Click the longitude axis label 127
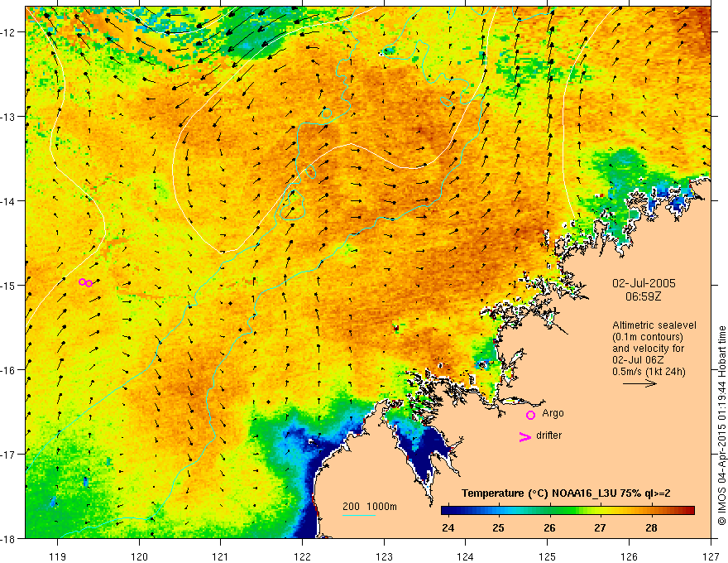The width and height of the screenshot is (728, 563). pyautogui.click(x=711, y=556)
